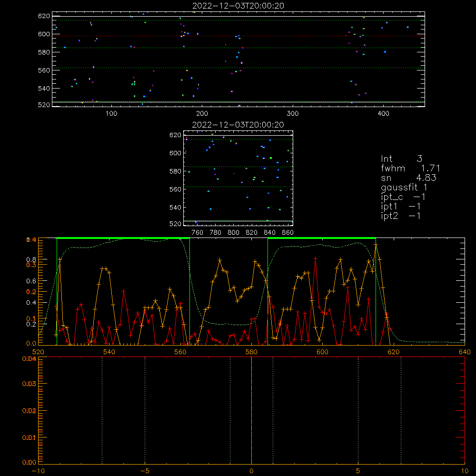Click the 300 tick label on the top plot x-axis
Screen dimensions: 476x476
point(293,114)
